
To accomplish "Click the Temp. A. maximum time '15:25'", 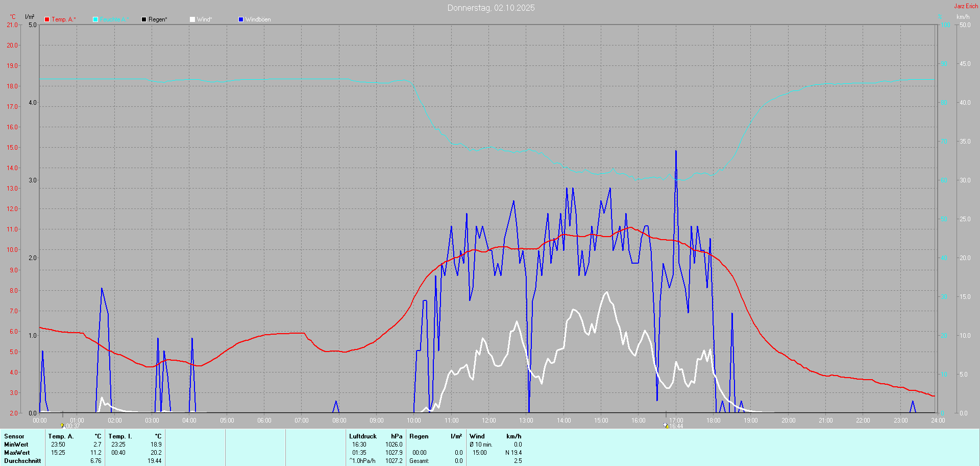I will pos(58,453).
